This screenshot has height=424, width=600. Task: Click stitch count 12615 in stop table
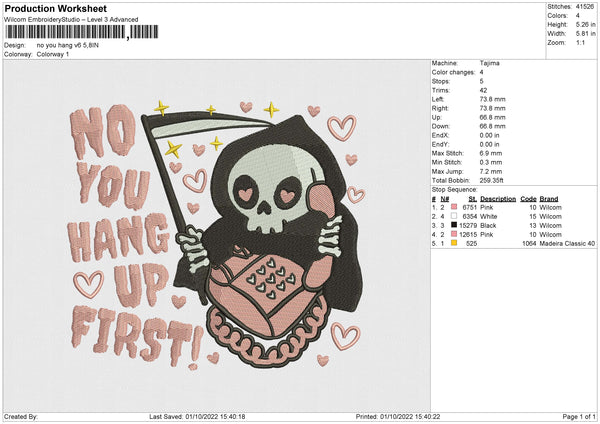point(468,234)
